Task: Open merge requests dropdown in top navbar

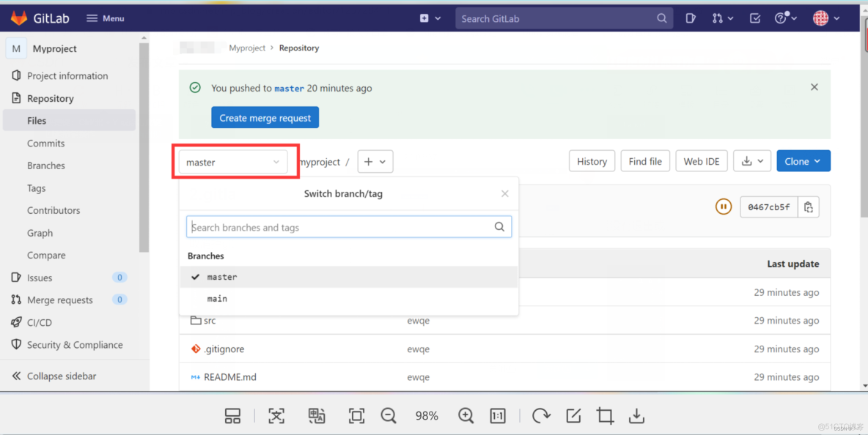Action: tap(723, 18)
